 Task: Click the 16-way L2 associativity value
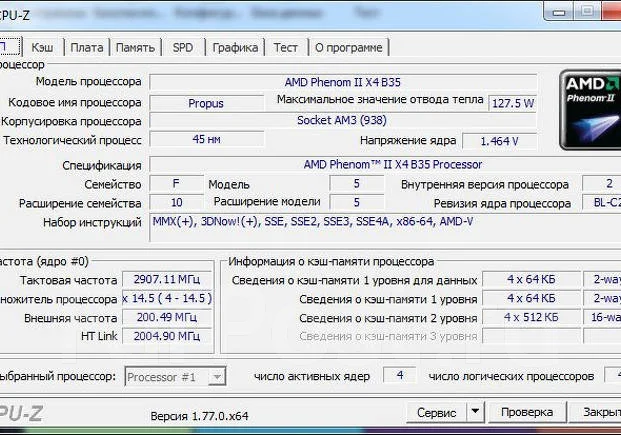[x=602, y=317]
